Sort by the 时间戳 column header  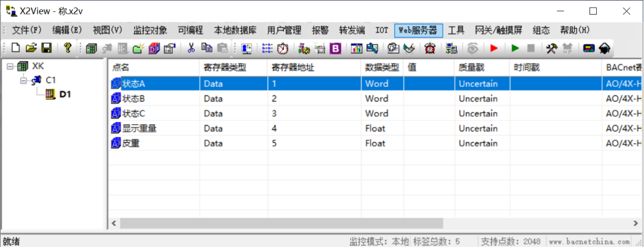pyautogui.click(x=556, y=68)
